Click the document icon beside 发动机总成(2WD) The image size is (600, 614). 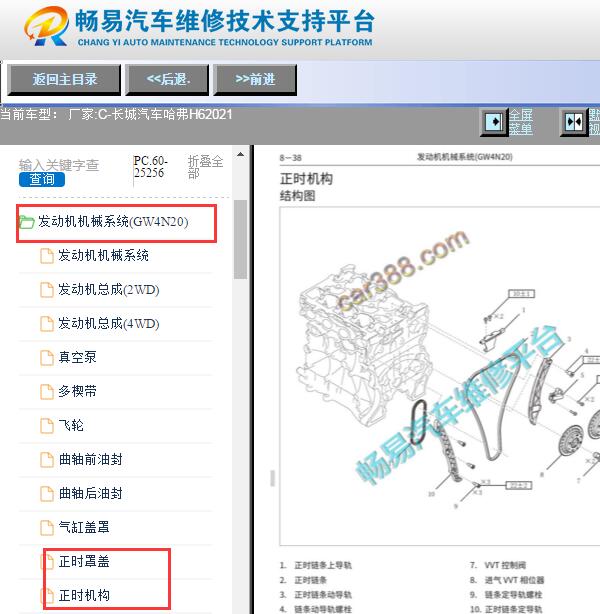click(47, 290)
